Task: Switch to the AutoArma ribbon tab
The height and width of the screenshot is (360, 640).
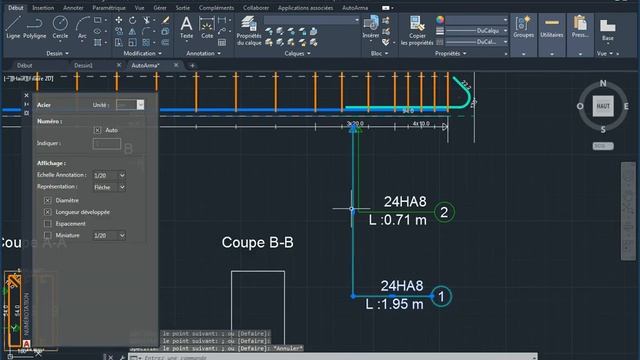Action: coord(355,8)
